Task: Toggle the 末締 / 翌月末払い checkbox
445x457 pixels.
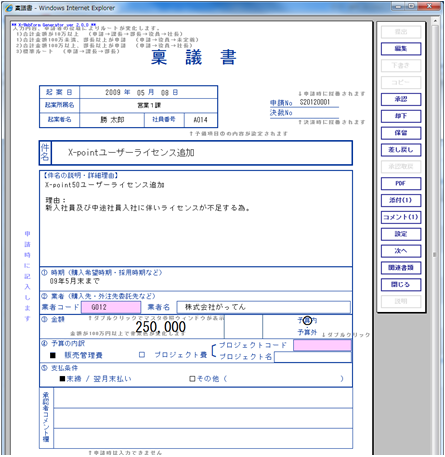Action: 62,379
